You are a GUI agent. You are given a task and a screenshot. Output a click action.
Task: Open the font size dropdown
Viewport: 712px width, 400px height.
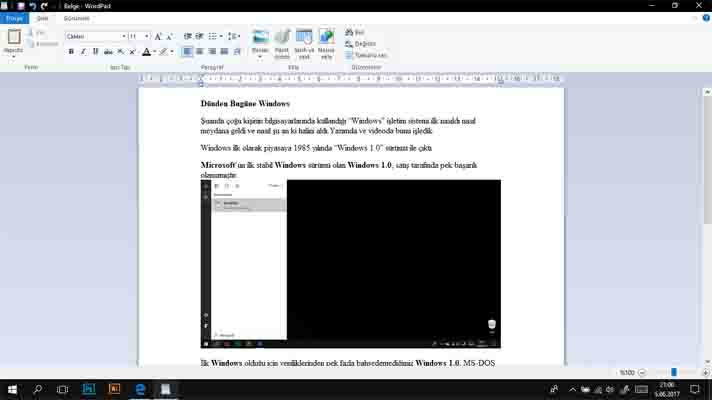[x=147, y=36]
